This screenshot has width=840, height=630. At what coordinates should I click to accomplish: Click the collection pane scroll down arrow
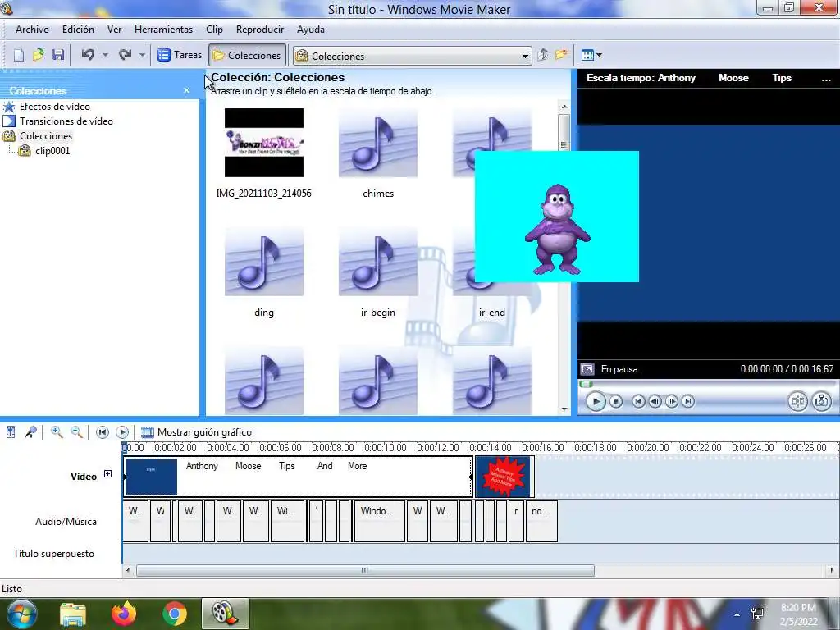pyautogui.click(x=564, y=409)
